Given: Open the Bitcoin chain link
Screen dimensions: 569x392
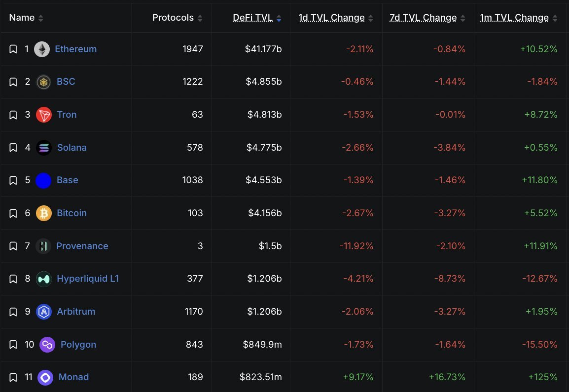Looking at the screenshot, I should pos(72,213).
